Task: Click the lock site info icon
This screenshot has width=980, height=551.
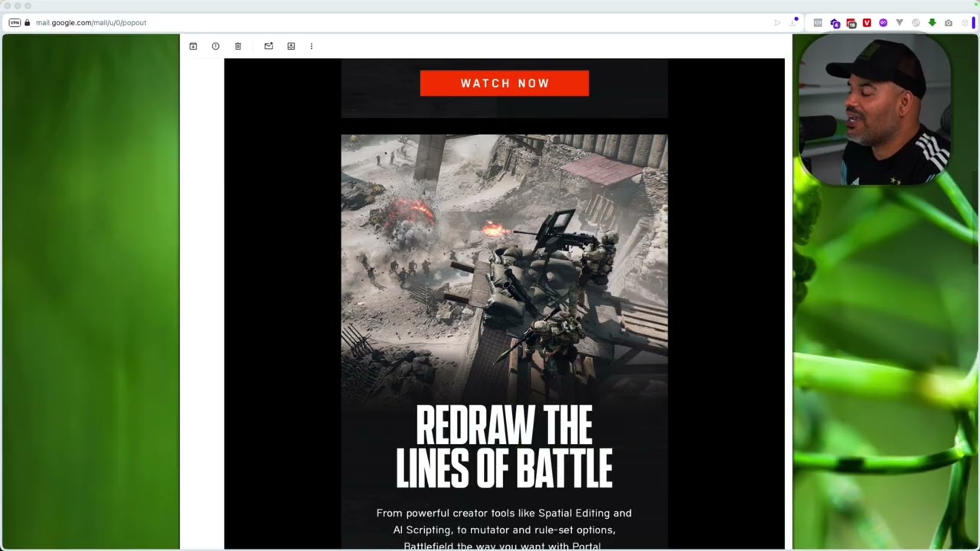Action: 28,23
